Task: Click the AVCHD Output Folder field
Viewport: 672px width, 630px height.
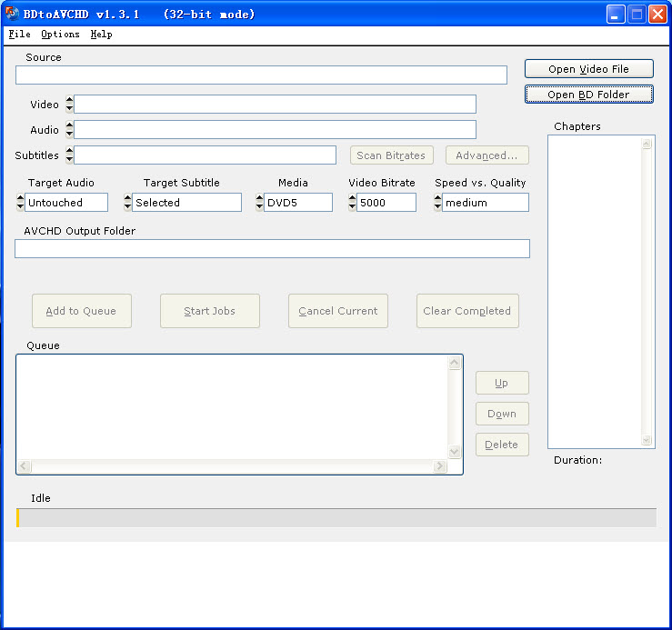Action: (x=272, y=248)
